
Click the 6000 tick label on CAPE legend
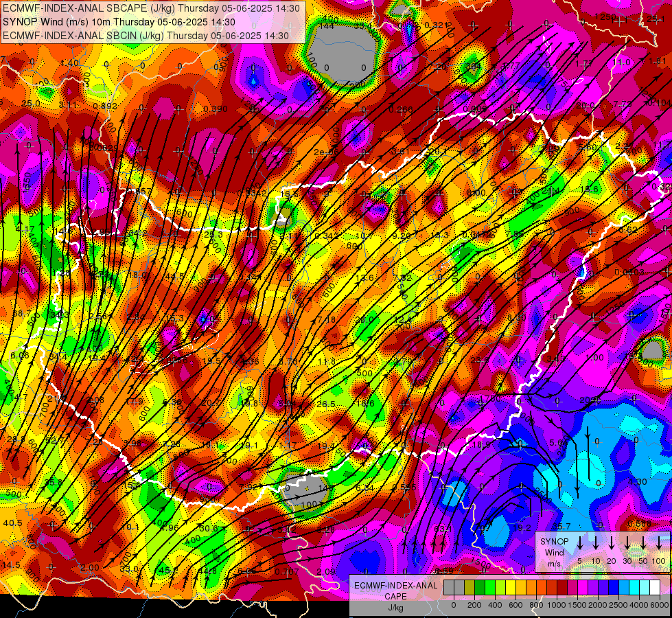tap(660, 605)
